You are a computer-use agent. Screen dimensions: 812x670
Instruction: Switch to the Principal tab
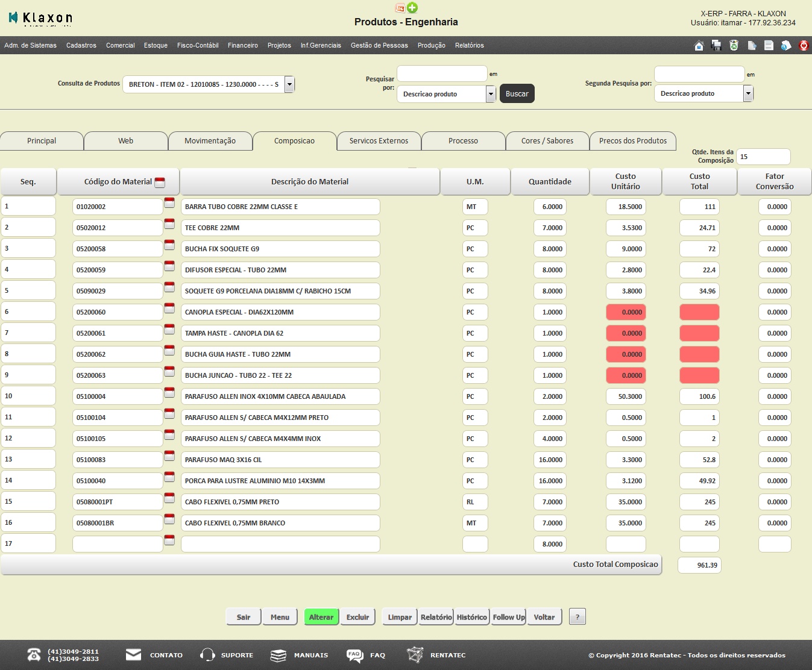tap(42, 141)
